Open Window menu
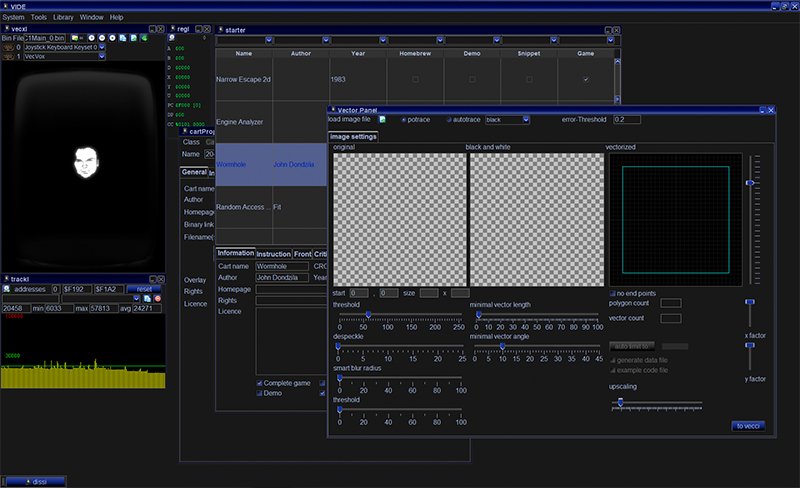 [92, 17]
